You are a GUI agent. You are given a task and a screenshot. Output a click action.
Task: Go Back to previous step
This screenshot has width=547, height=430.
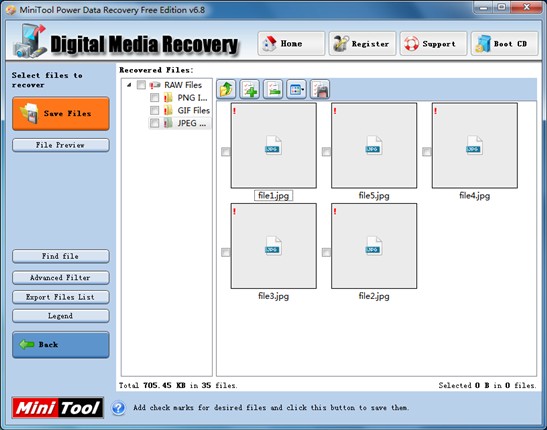[x=61, y=345]
